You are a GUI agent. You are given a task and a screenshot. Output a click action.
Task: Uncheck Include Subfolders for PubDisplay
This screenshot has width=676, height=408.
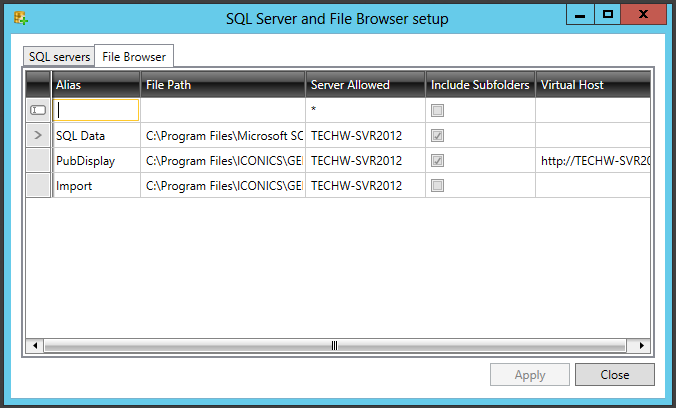[x=437, y=160]
